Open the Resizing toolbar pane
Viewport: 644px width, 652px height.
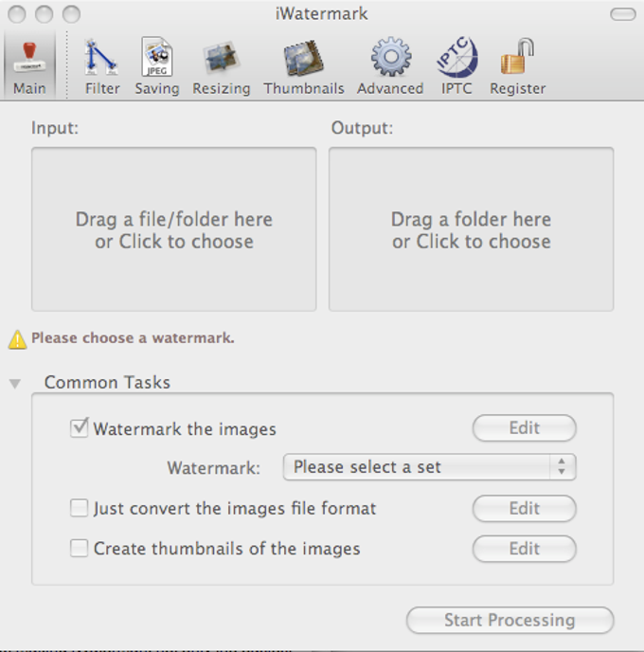(221, 66)
